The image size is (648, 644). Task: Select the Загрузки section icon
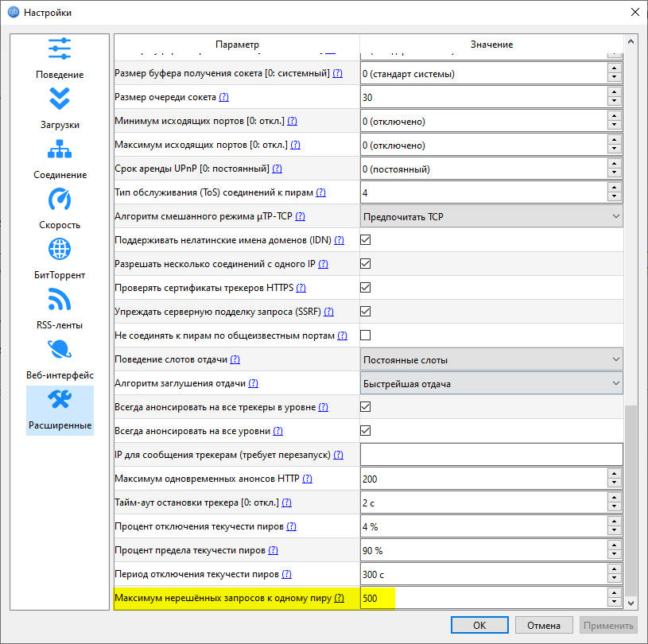[60, 99]
